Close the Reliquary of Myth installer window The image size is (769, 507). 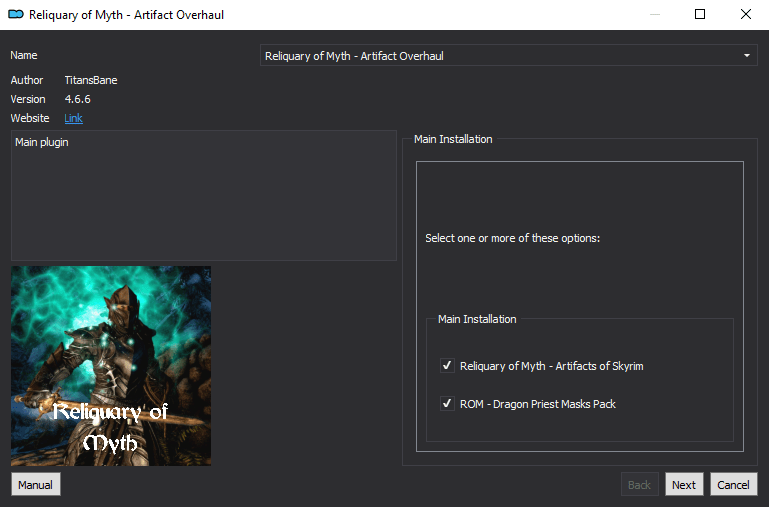point(746,15)
